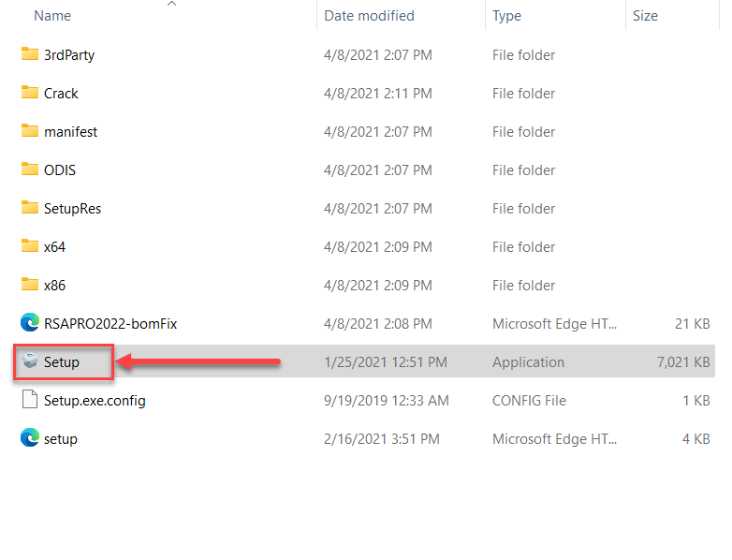Click the Setup.exe.config file icon
Image resolution: width=732 pixels, height=560 pixels.
coord(29,400)
